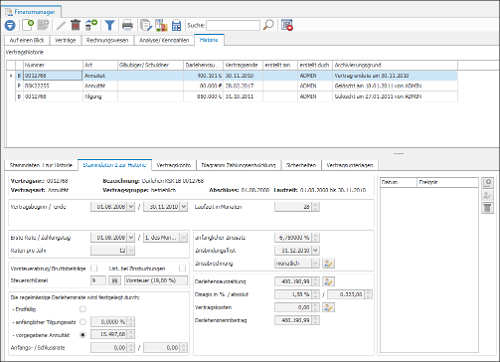This screenshot has width=500, height=362.
Task: Click the Laufzeit in Monaten stepper
Action: pyautogui.click(x=316, y=207)
